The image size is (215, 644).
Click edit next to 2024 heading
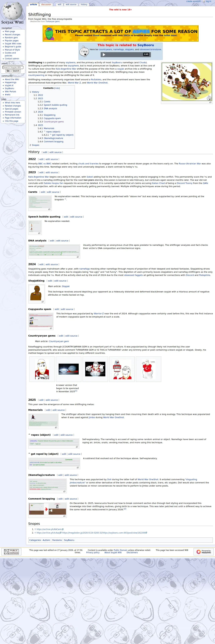click(x=41, y=264)
